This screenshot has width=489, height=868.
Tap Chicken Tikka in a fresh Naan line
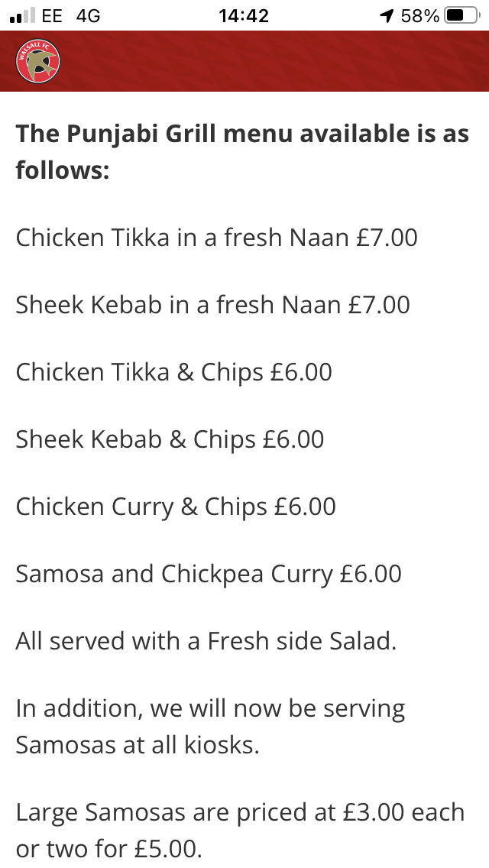(x=216, y=238)
